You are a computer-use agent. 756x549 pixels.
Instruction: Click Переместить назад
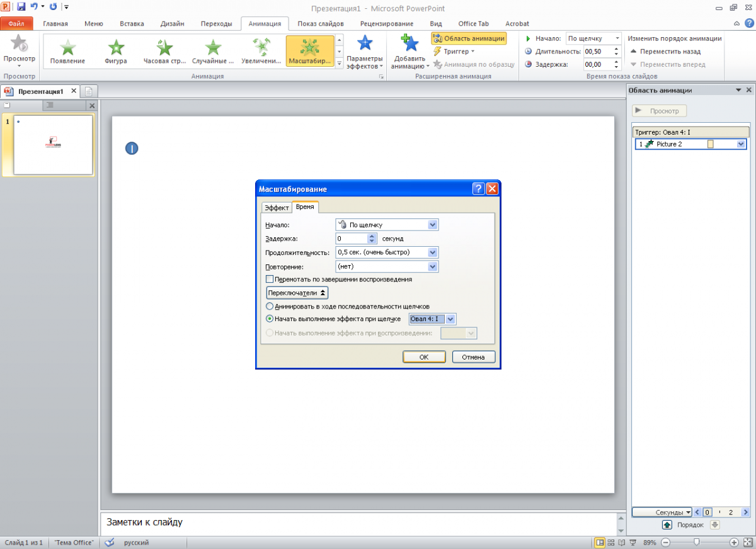click(x=666, y=52)
